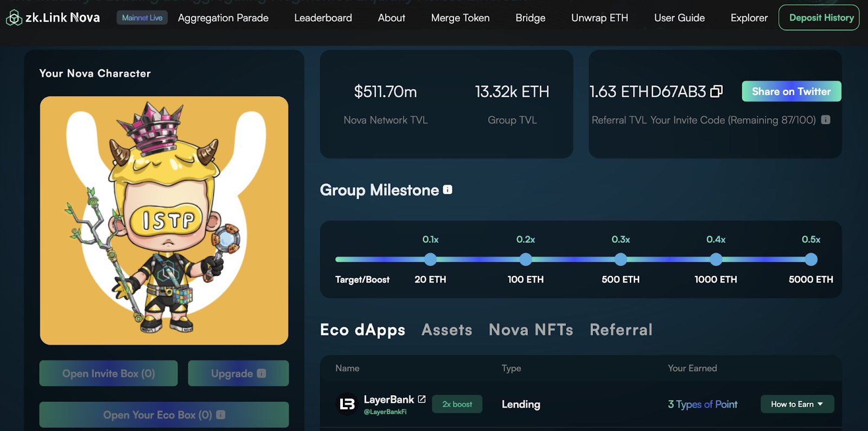This screenshot has height=431, width=868.
Task: Switch to the Nova NFTs tab
Action: pyautogui.click(x=531, y=330)
